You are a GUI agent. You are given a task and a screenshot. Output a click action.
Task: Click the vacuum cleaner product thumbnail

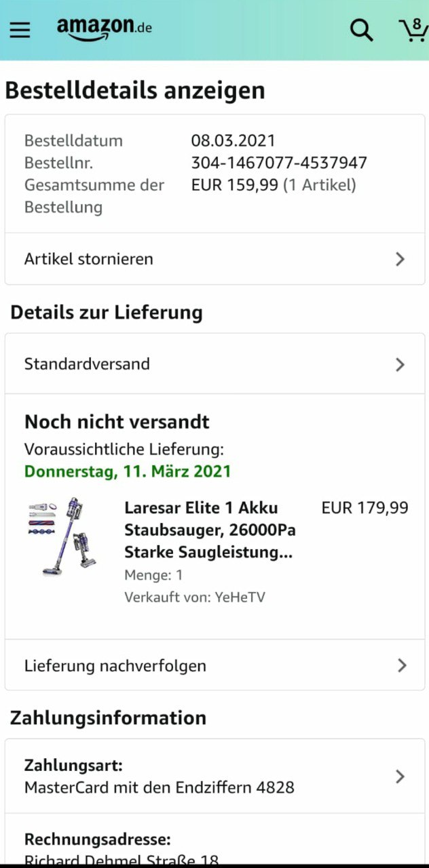coord(62,536)
